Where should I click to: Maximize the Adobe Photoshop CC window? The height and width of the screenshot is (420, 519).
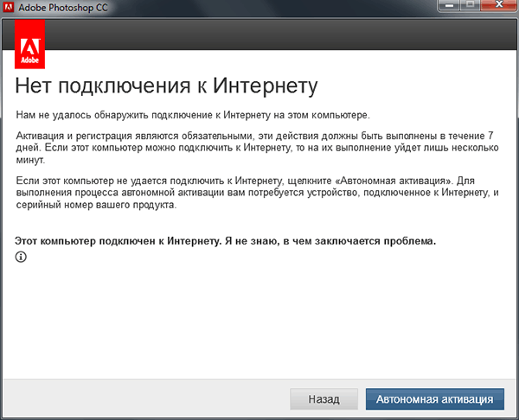(470, 5)
